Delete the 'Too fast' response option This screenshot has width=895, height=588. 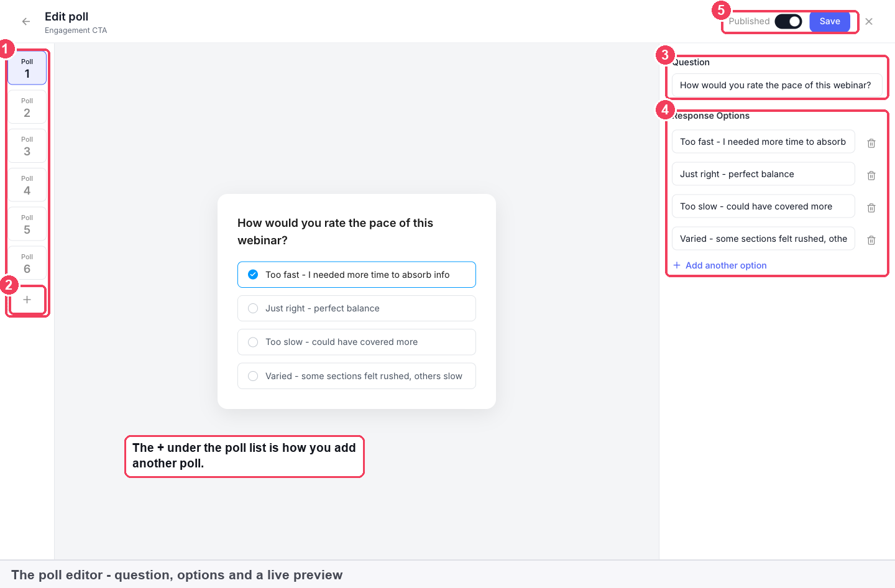coord(871,143)
